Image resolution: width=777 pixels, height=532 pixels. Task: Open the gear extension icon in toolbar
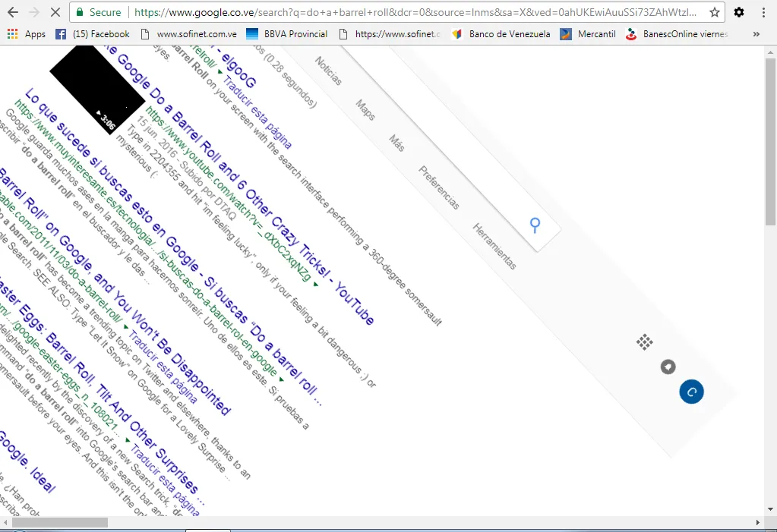pyautogui.click(x=739, y=12)
